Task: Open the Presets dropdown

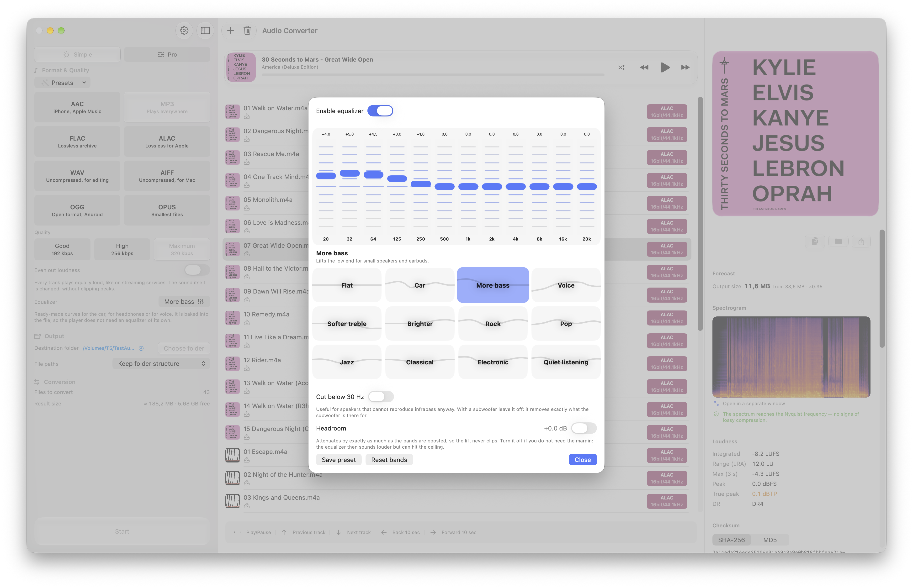Action: pos(63,83)
